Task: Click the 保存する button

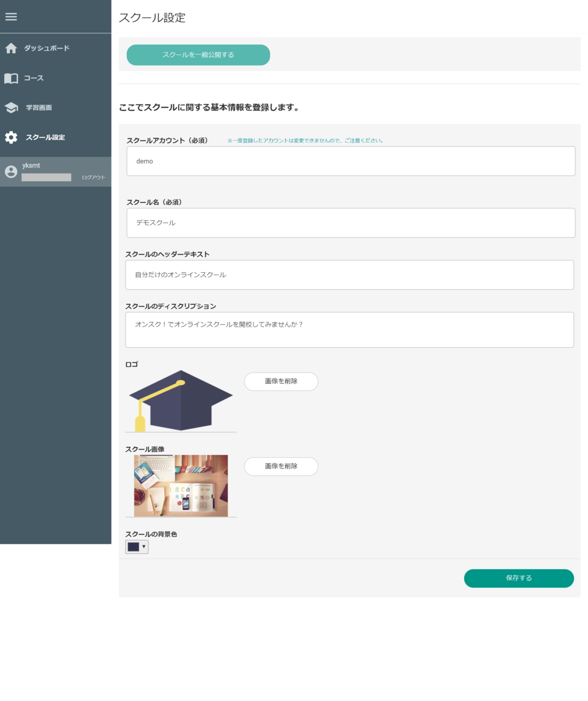Action: tap(519, 578)
